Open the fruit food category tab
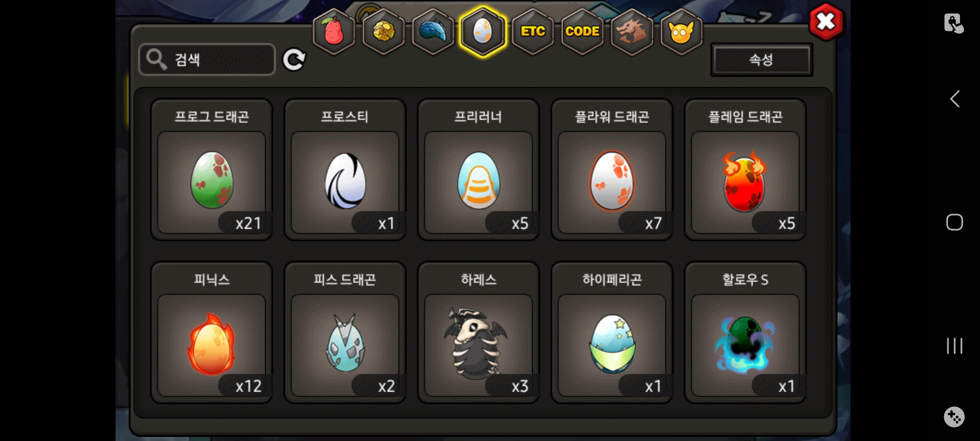Viewport: 980px width, 441px height. (x=334, y=31)
